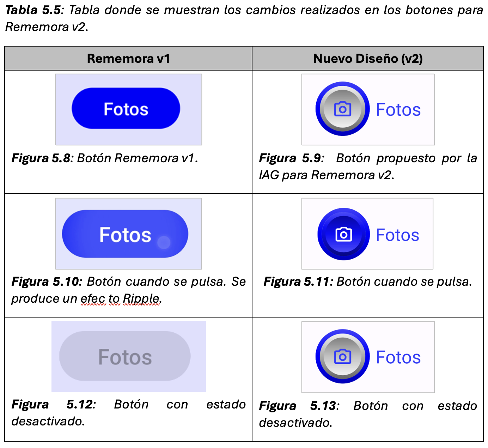Select the Rememora v1 column header
The image size is (488, 448).
pyautogui.click(x=128, y=59)
